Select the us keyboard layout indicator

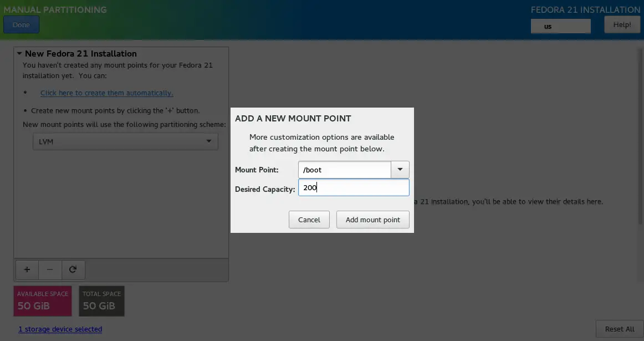561,26
